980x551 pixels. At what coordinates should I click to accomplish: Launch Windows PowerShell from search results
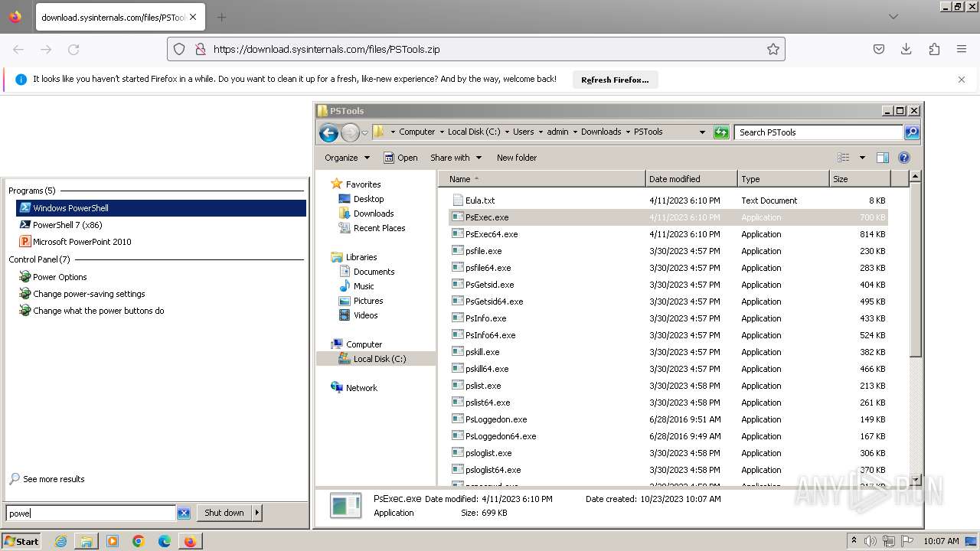pyautogui.click(x=161, y=208)
